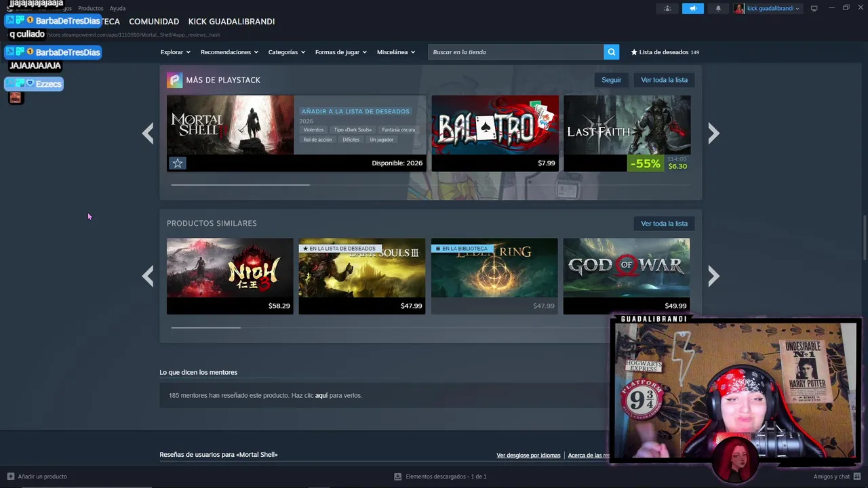Open the announcements megaphone button
This screenshot has height=488, width=868.
pyautogui.click(x=692, y=9)
